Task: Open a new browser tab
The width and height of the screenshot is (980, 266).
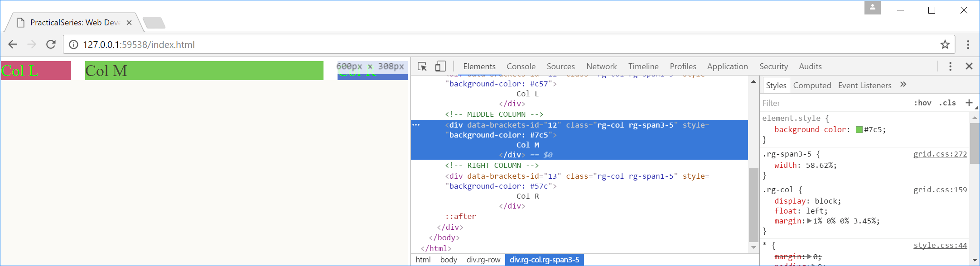Action: (154, 23)
